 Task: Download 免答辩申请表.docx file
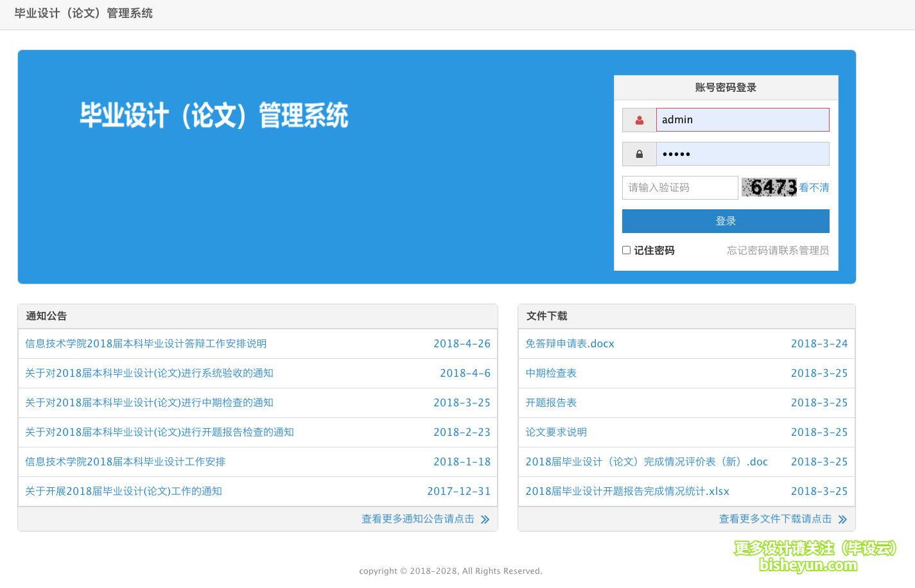(569, 343)
